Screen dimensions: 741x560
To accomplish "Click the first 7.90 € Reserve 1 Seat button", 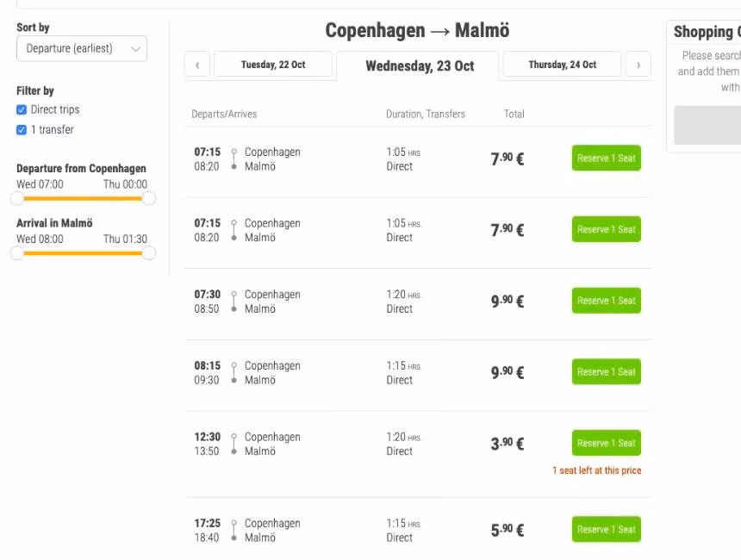I will click(x=606, y=158).
